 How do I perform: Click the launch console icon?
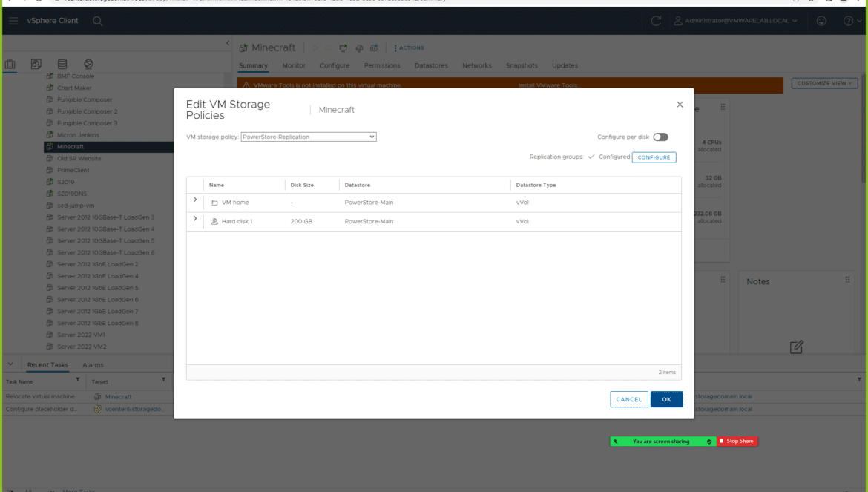click(343, 48)
